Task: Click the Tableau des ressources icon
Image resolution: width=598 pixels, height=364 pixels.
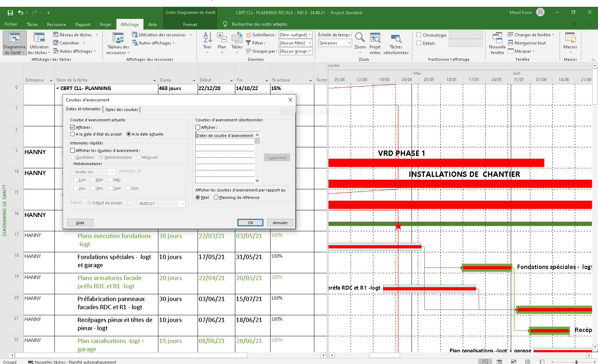Action: click(118, 38)
